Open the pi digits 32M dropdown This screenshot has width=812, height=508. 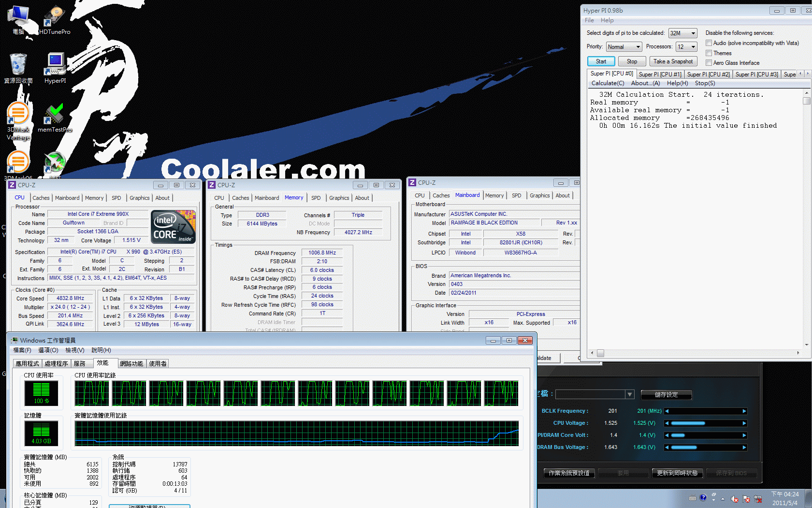click(x=682, y=33)
